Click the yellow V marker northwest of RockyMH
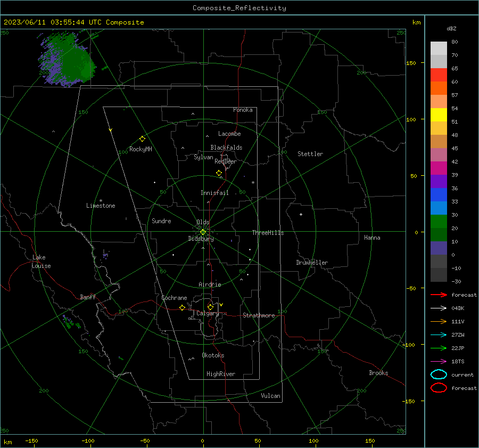479x448 pixels. click(111, 130)
